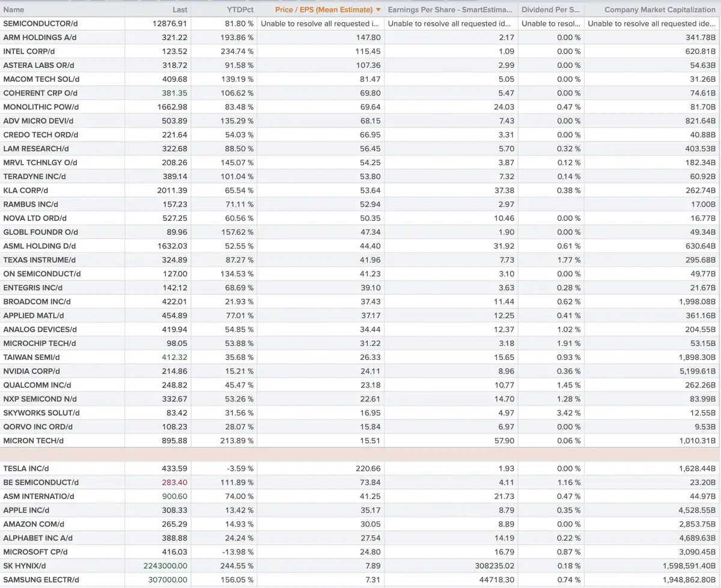This screenshot has height=588, width=721.
Task: Select the COHERENT CRP O/d row name
Action: tap(40, 93)
